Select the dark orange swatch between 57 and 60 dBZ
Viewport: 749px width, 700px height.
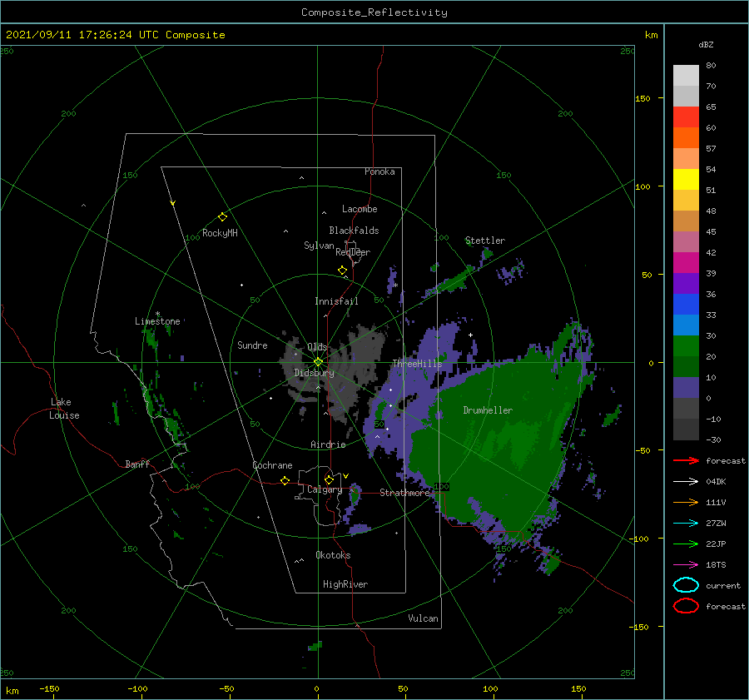point(686,137)
